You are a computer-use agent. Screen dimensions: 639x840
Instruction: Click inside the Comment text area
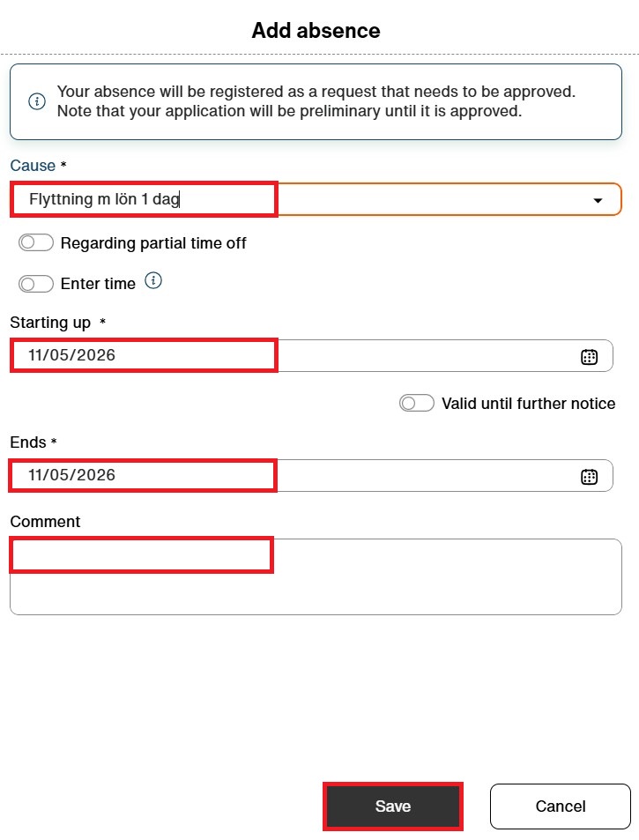click(x=316, y=576)
